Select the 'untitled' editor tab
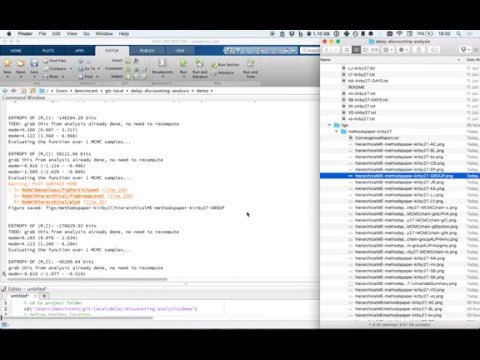 click(x=20, y=296)
